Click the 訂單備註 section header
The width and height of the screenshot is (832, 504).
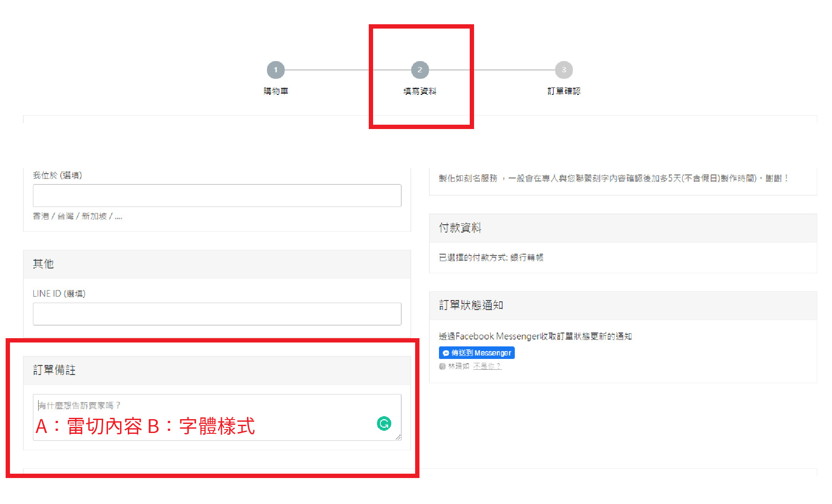pos(54,370)
